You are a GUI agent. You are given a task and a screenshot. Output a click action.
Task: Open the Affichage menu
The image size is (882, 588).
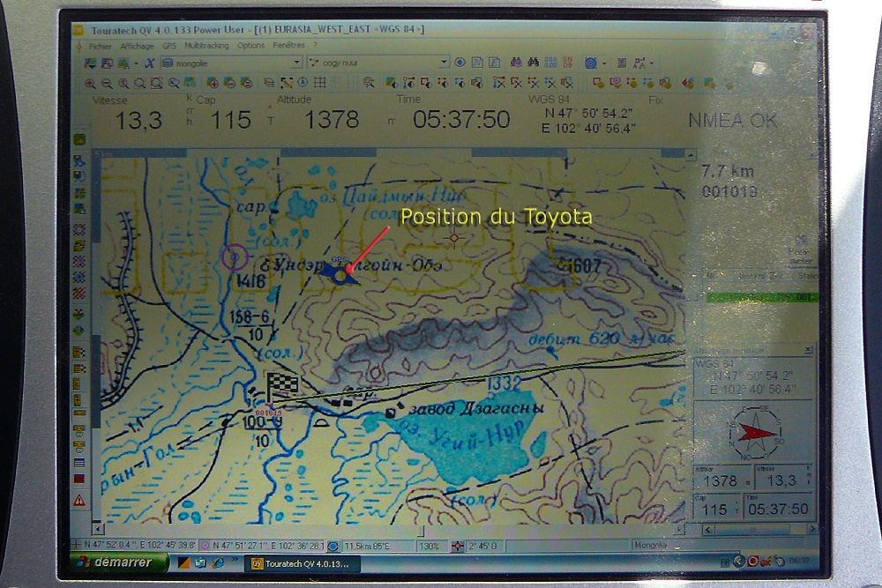[x=137, y=46]
